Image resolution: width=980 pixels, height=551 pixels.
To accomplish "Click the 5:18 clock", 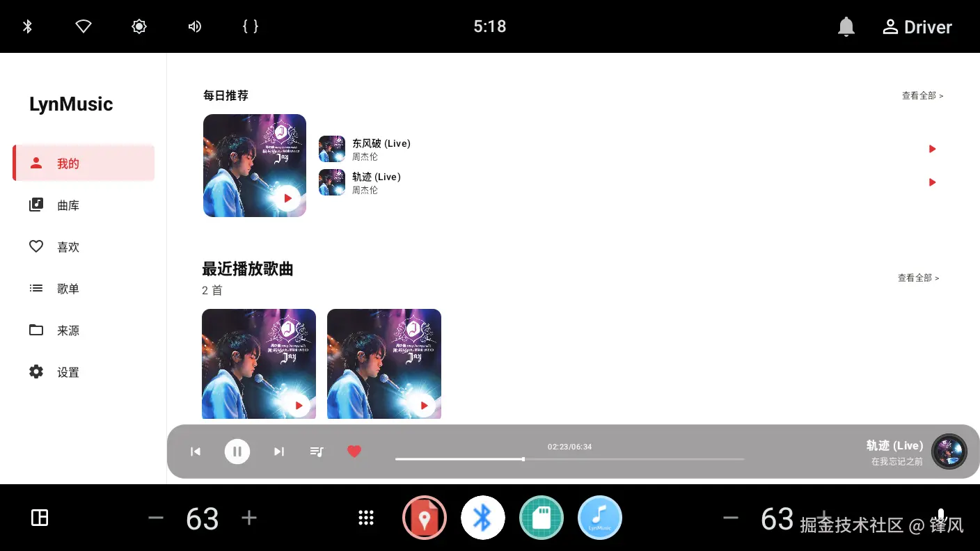I will 490,26.
